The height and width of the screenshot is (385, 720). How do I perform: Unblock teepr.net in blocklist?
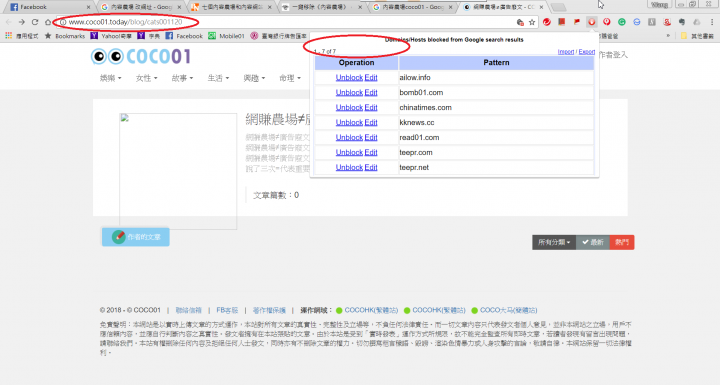coord(349,167)
